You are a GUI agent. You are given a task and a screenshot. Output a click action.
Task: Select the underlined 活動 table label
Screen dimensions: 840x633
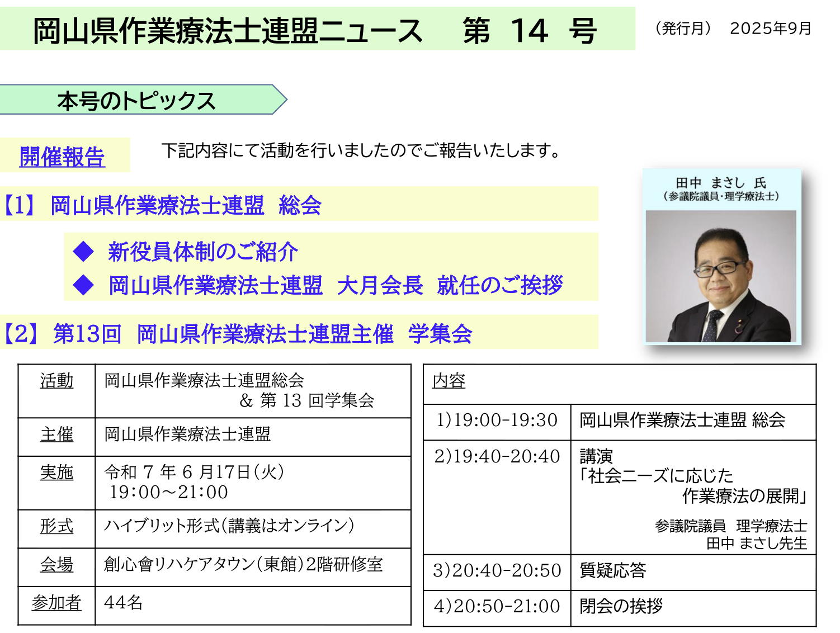(x=56, y=381)
